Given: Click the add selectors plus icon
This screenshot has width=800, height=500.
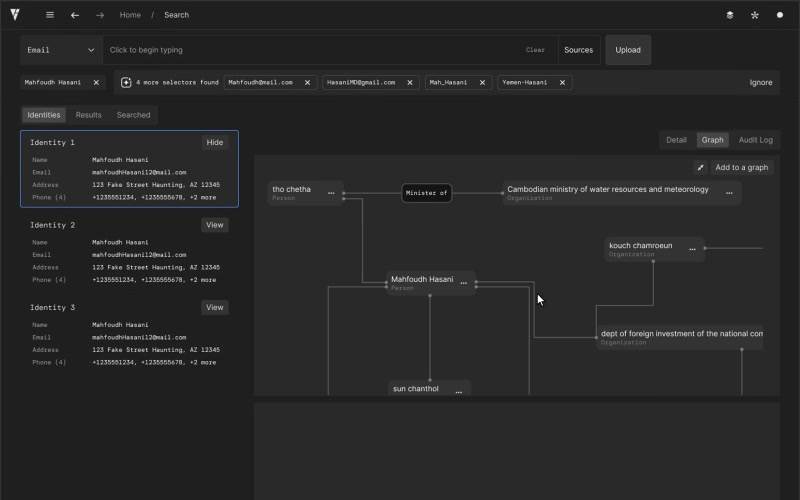Looking at the screenshot, I should (126, 83).
